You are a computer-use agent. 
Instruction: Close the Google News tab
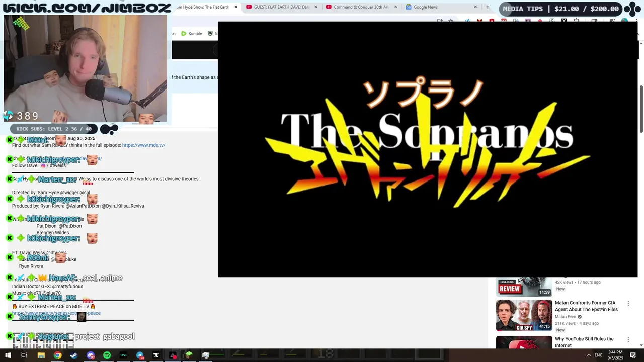click(475, 7)
